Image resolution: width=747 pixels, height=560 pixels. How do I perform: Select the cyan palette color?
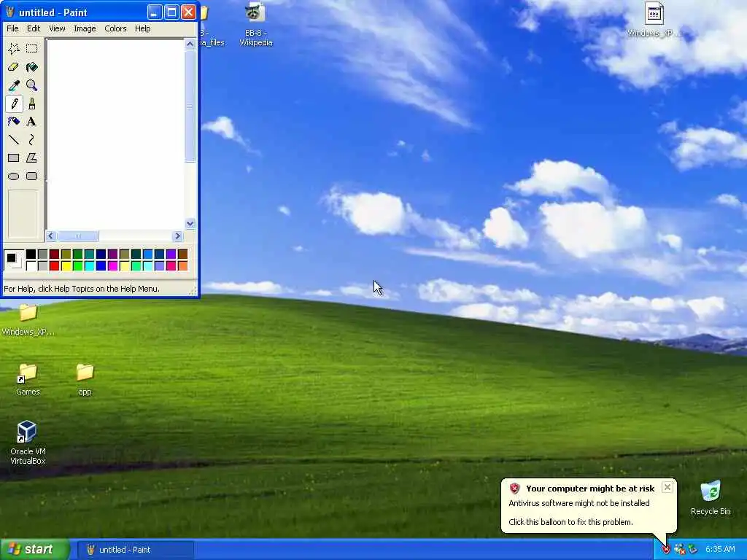click(89, 265)
